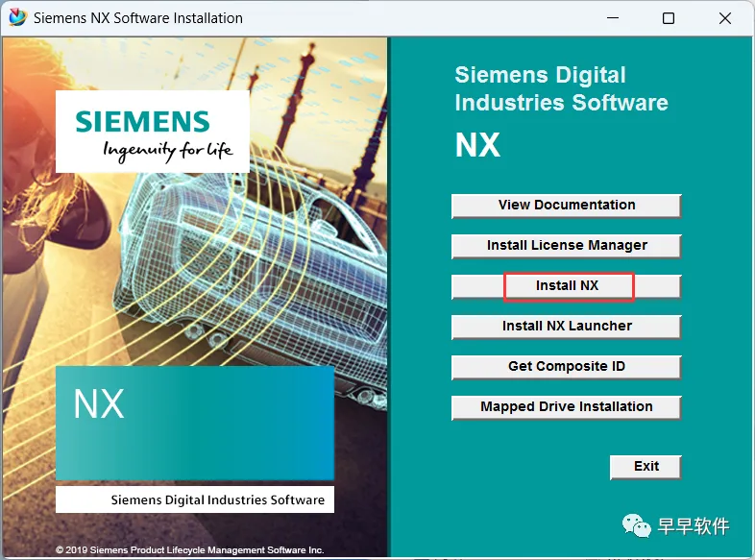
Task: Click the white 'Siemens Digital Industries Software' banner
Action: (195, 499)
